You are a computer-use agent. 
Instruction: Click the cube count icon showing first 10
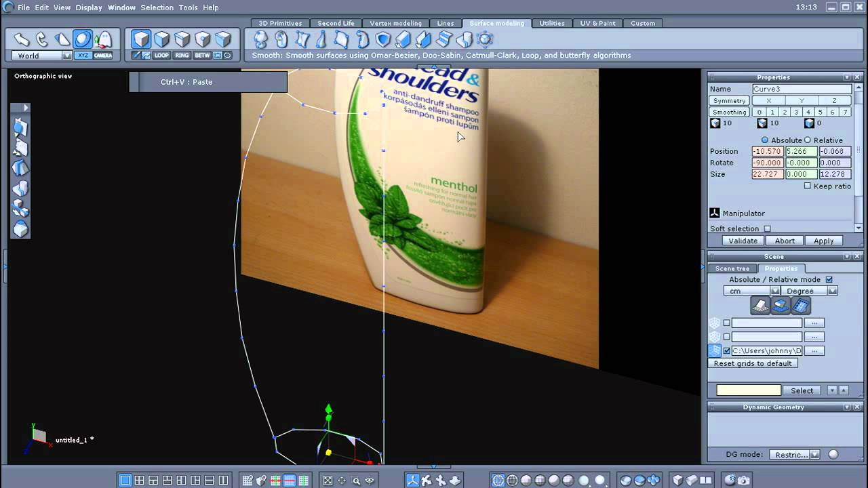[x=715, y=123]
